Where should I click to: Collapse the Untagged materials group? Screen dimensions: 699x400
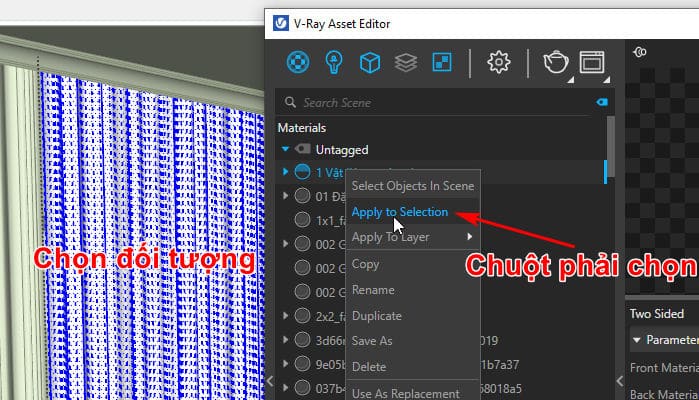(x=286, y=150)
